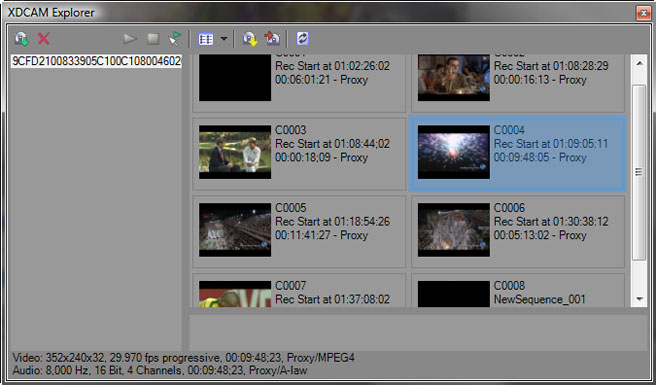656x385 pixels.
Task: Click the disc icon with yellow arrow
Action: 250,39
